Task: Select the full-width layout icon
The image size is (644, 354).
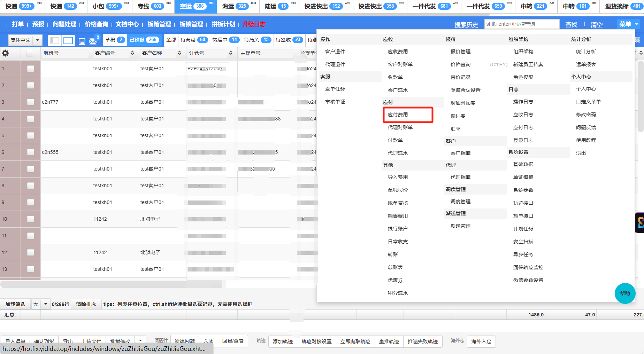Action: click(68, 41)
